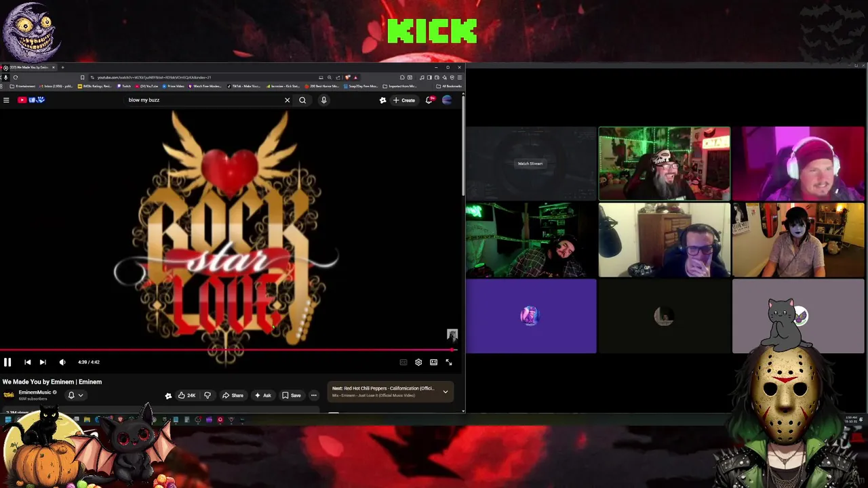The image size is (868, 488).
Task: Open the TikTok bookmark
Action: 243,86
